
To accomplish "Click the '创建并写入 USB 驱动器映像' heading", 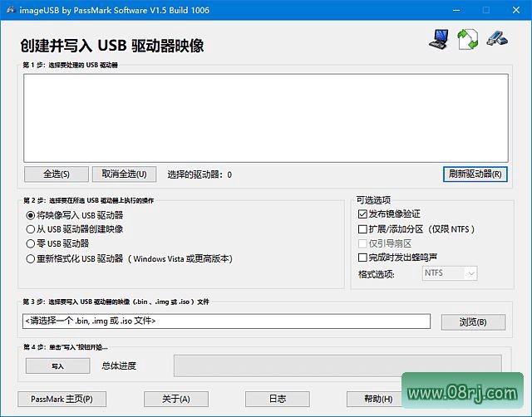I will (x=112, y=46).
